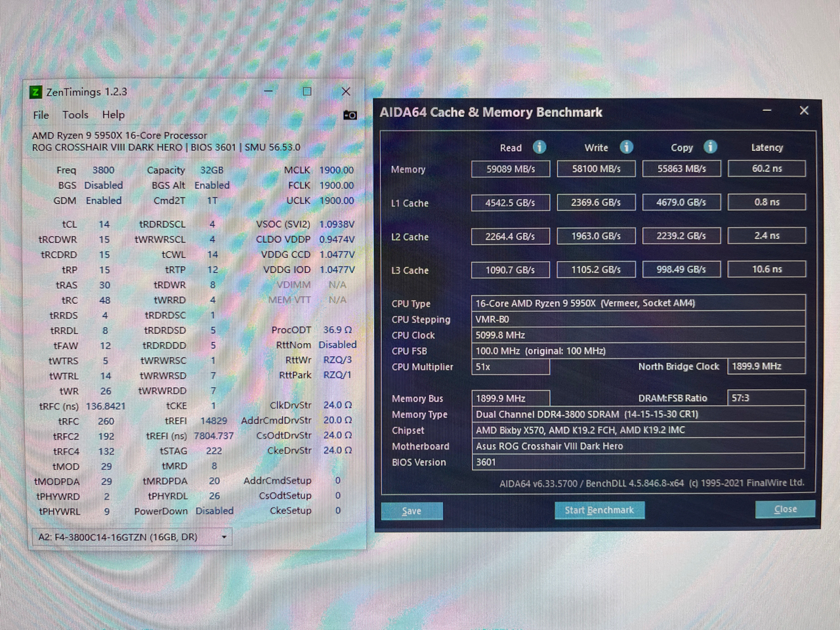
Task: Click the BGS Alt Enabled value
Action: tap(212, 186)
